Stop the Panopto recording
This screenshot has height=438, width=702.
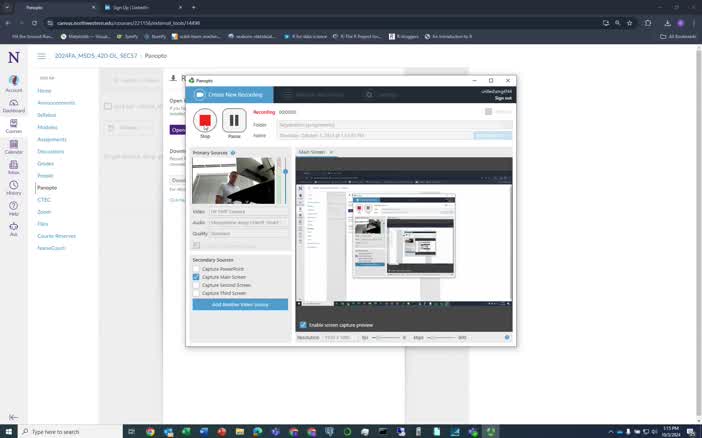(205, 120)
